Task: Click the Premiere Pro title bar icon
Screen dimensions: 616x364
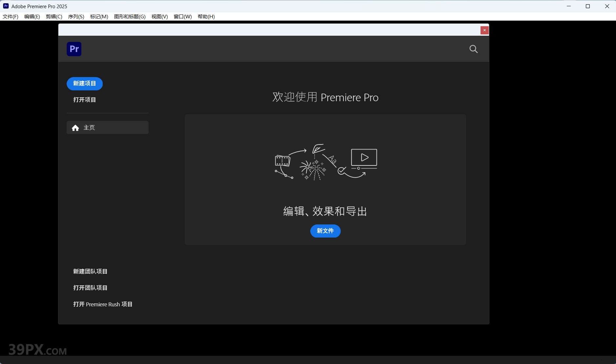Action: (6, 6)
